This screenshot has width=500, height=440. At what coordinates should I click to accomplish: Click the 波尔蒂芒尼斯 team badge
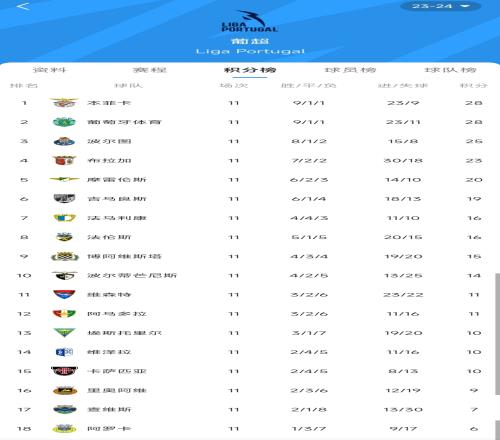click(x=64, y=275)
